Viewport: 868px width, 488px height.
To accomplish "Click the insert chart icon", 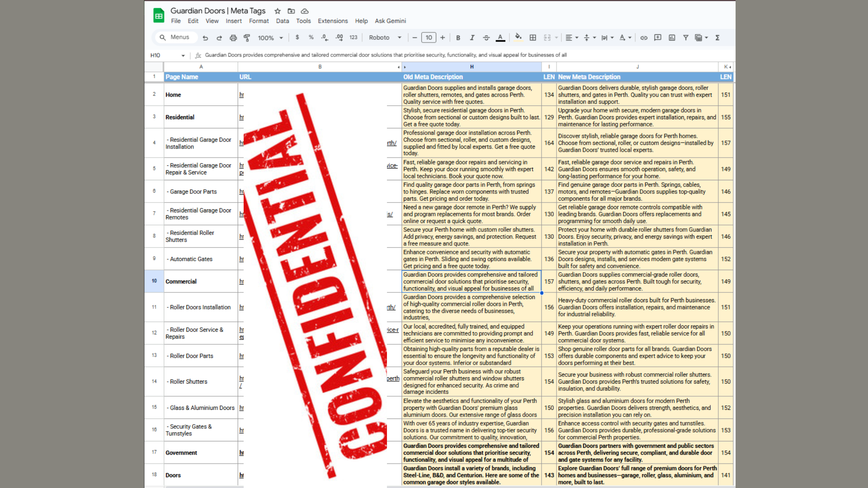I will pos(672,38).
